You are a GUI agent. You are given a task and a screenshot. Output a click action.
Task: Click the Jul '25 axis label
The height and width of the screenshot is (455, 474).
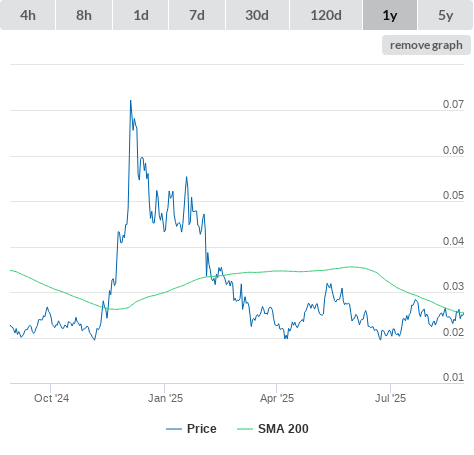point(390,398)
